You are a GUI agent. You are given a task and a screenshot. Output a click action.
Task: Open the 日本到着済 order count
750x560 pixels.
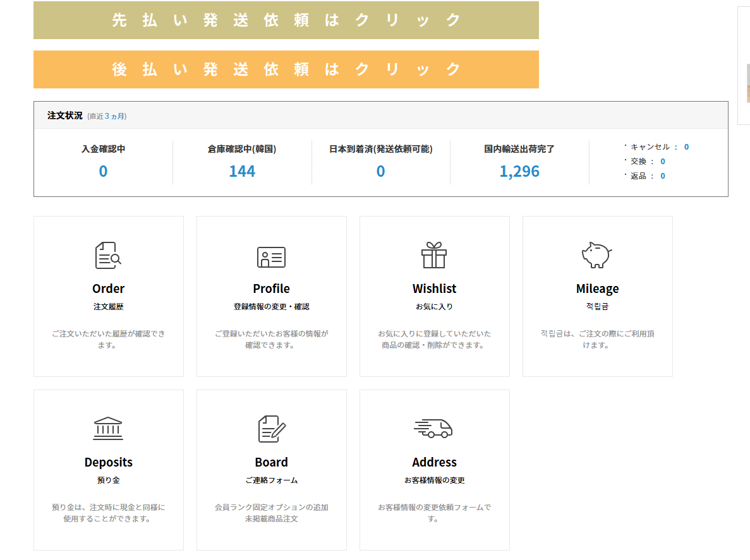(380, 171)
